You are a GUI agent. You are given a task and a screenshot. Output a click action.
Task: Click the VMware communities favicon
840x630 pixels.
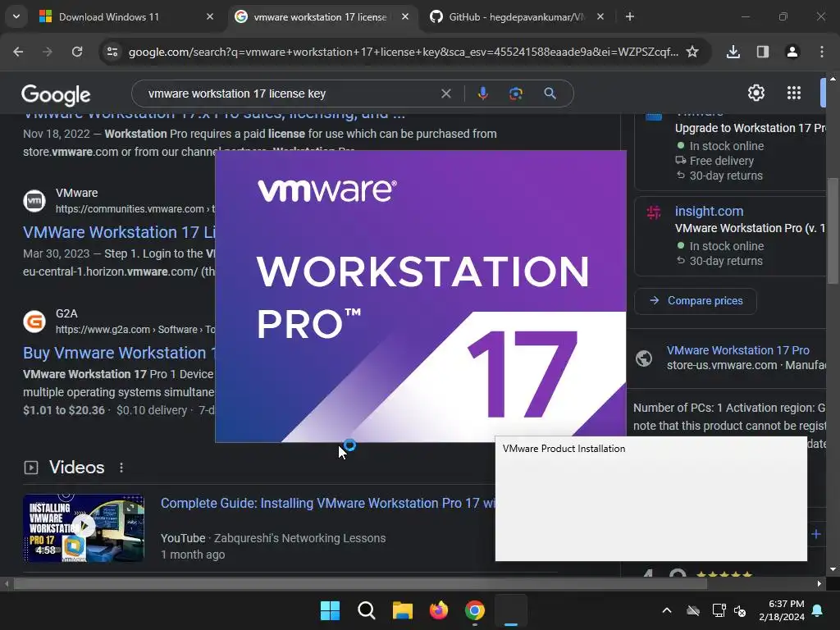(x=34, y=201)
